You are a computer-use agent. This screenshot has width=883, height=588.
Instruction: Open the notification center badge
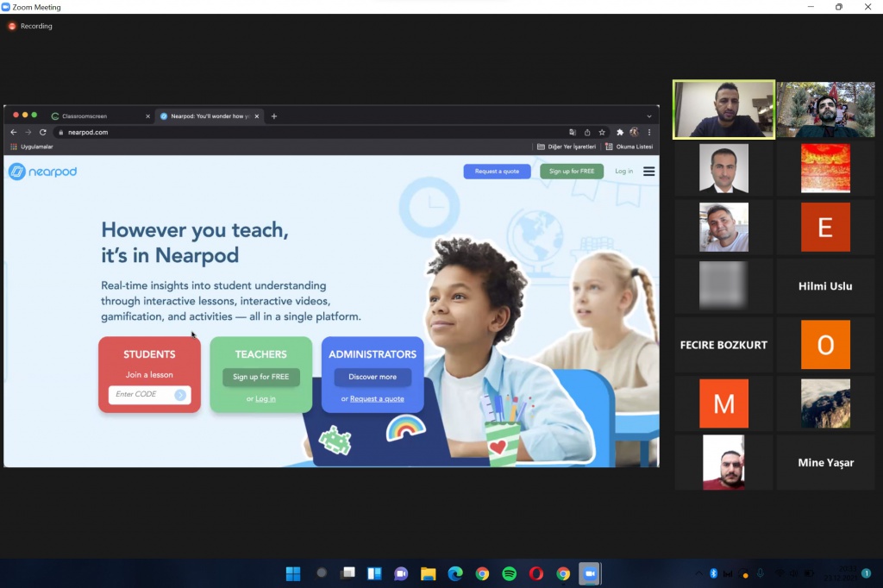click(x=866, y=573)
